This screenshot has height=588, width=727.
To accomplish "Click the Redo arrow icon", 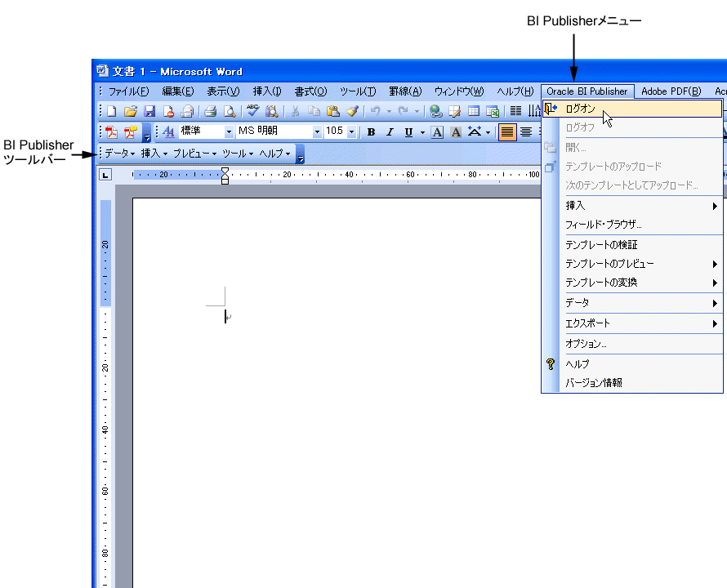I will tap(404, 111).
